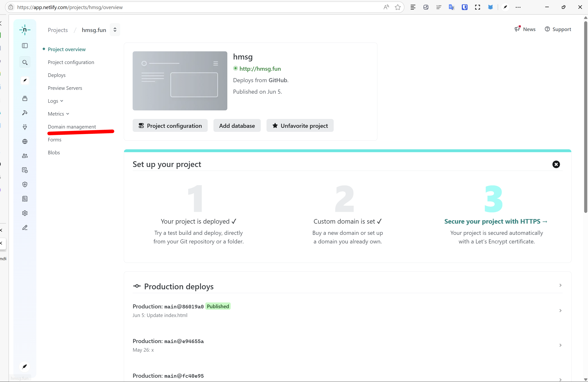Image resolution: width=588 pixels, height=382 pixels.
Task: Click the Netlify logo icon
Action: point(25,30)
